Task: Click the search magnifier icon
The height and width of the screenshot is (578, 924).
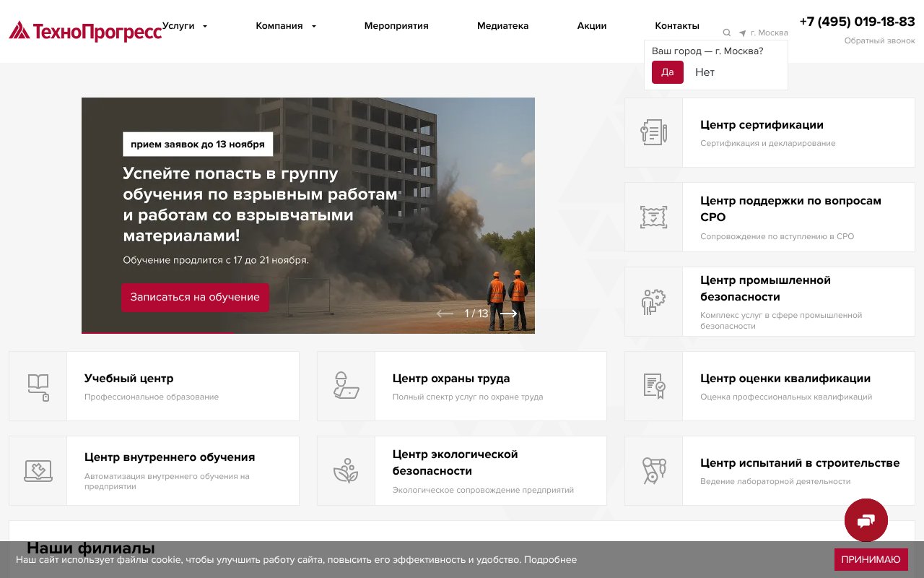Action: 727,33
